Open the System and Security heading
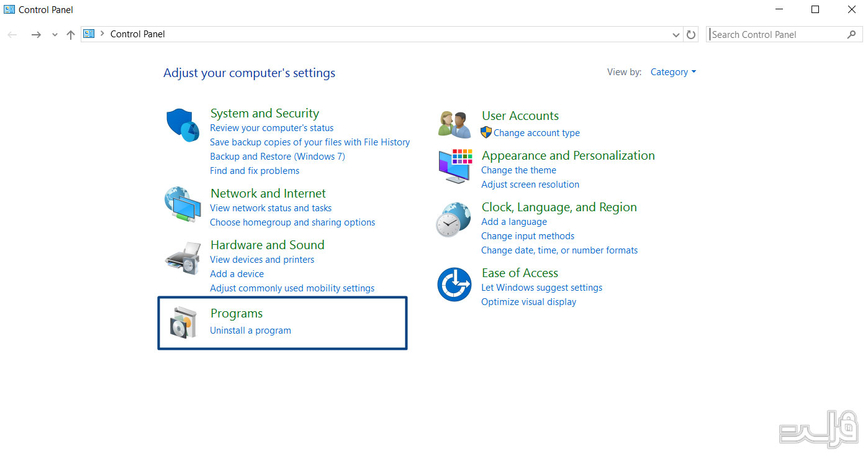Screen dimensions: 868x456 (264, 113)
